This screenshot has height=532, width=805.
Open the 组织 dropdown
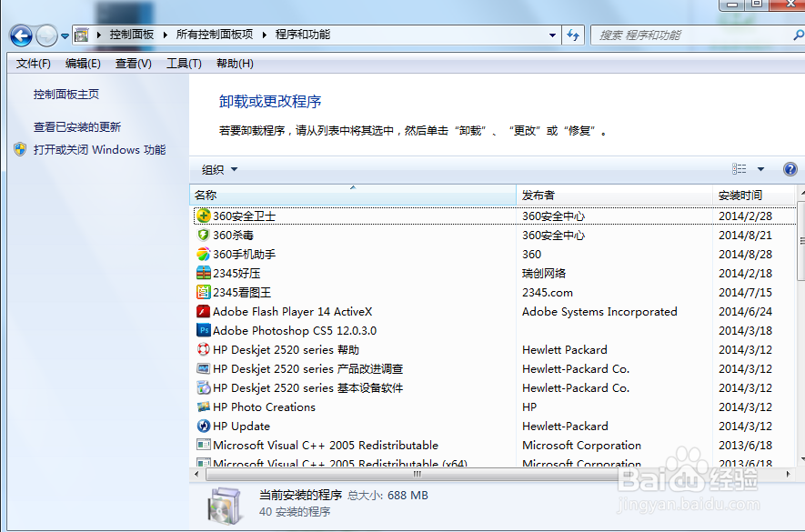pyautogui.click(x=219, y=169)
